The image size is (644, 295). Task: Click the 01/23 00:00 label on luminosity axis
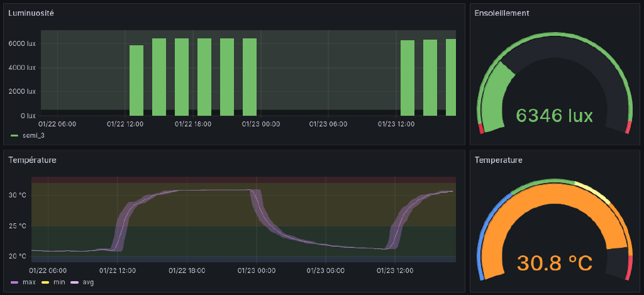pos(261,124)
